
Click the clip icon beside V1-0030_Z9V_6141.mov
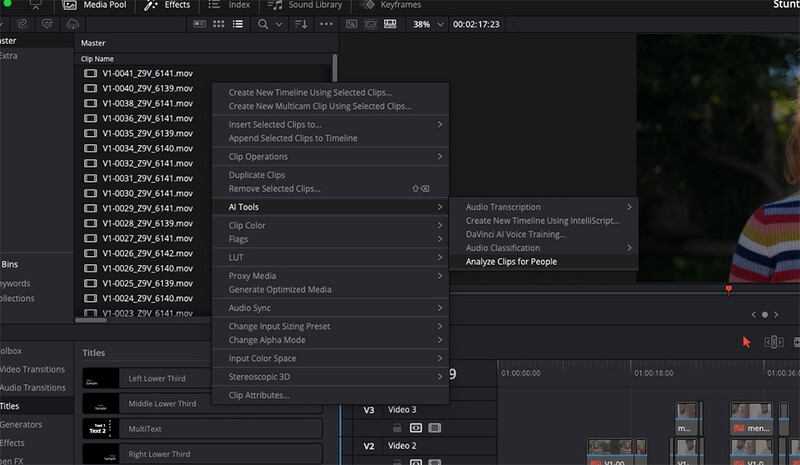(x=90, y=193)
